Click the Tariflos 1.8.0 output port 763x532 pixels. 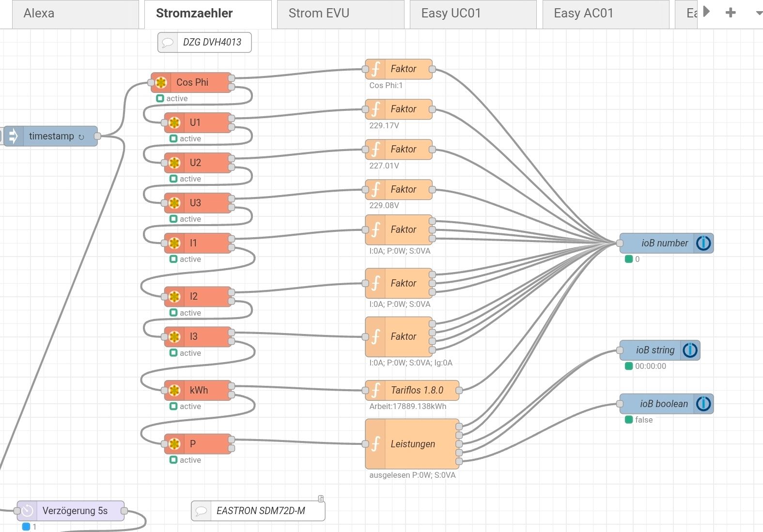[x=459, y=390]
